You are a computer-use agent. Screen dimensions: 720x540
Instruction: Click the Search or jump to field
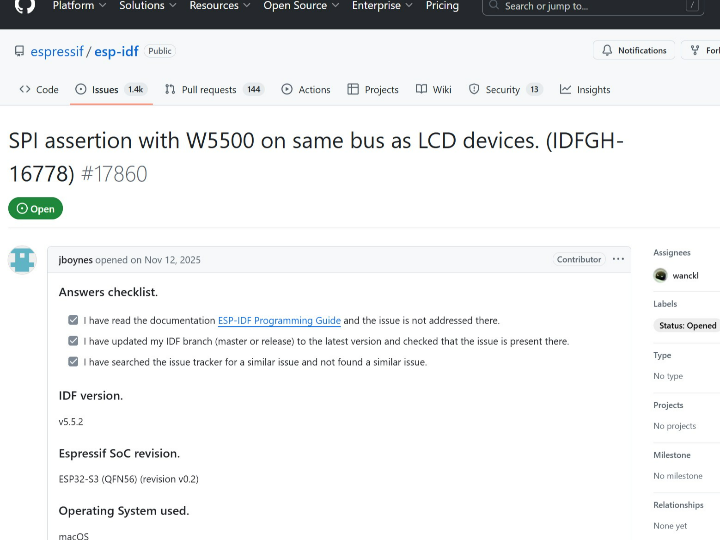click(x=590, y=6)
